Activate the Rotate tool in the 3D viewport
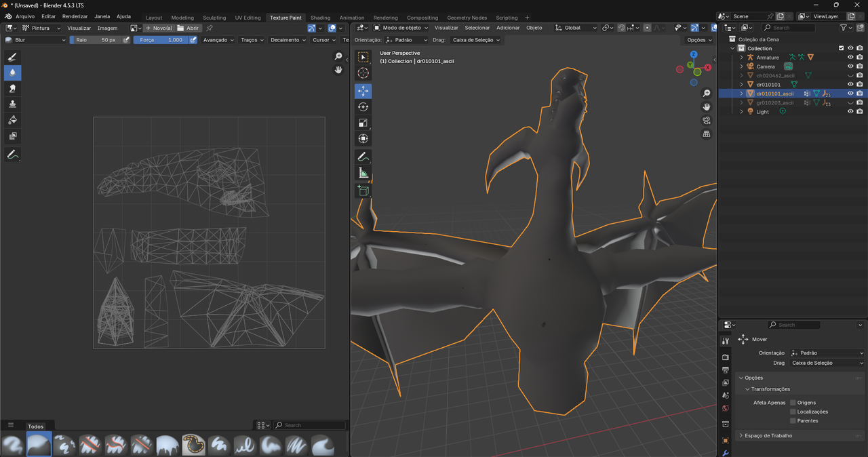 pyautogui.click(x=363, y=107)
